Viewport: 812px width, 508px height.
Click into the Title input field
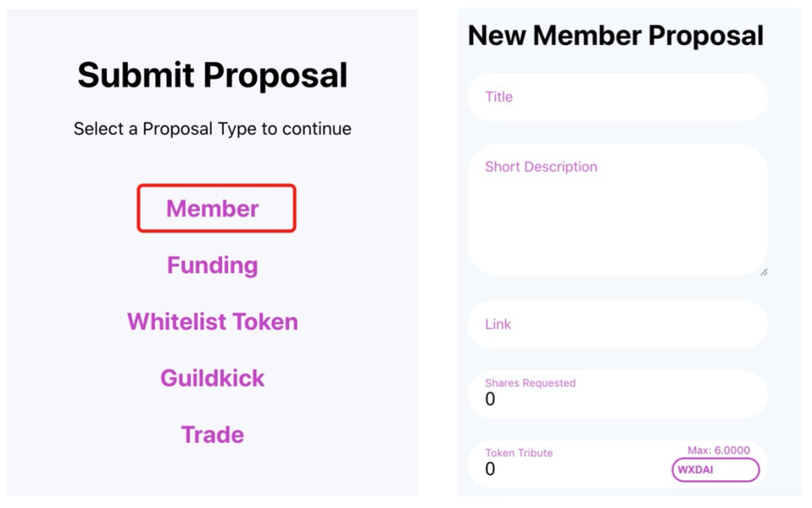point(617,97)
